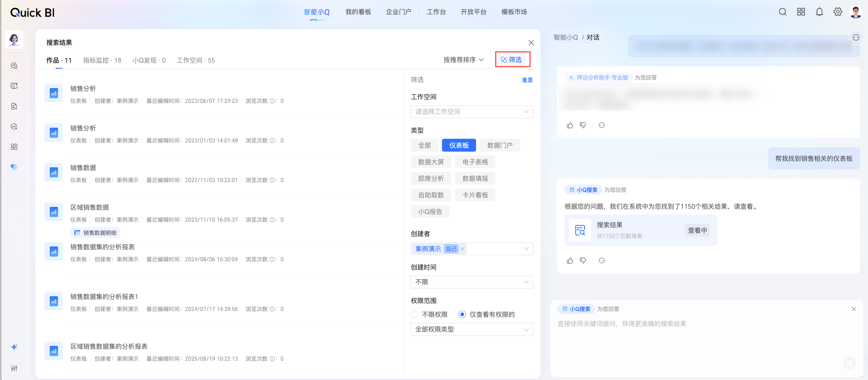The image size is (868, 380).
Task: Click the blue bubble icon in the left sidebar
Action: (x=14, y=167)
